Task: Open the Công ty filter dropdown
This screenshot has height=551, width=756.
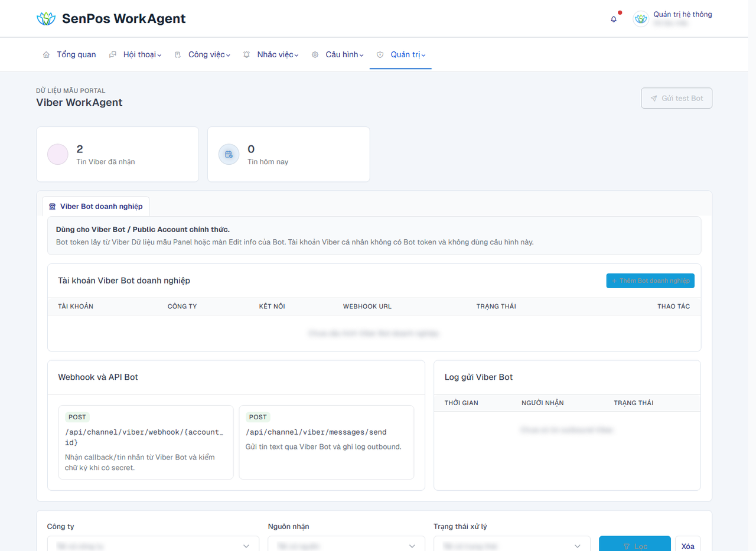Action: (153, 546)
